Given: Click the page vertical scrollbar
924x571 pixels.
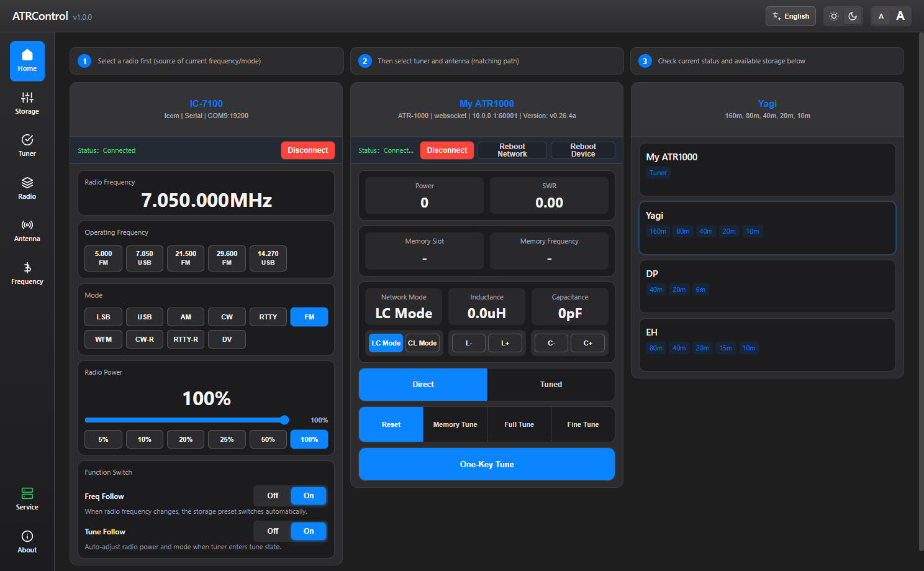Looking at the screenshot, I should point(921,292).
